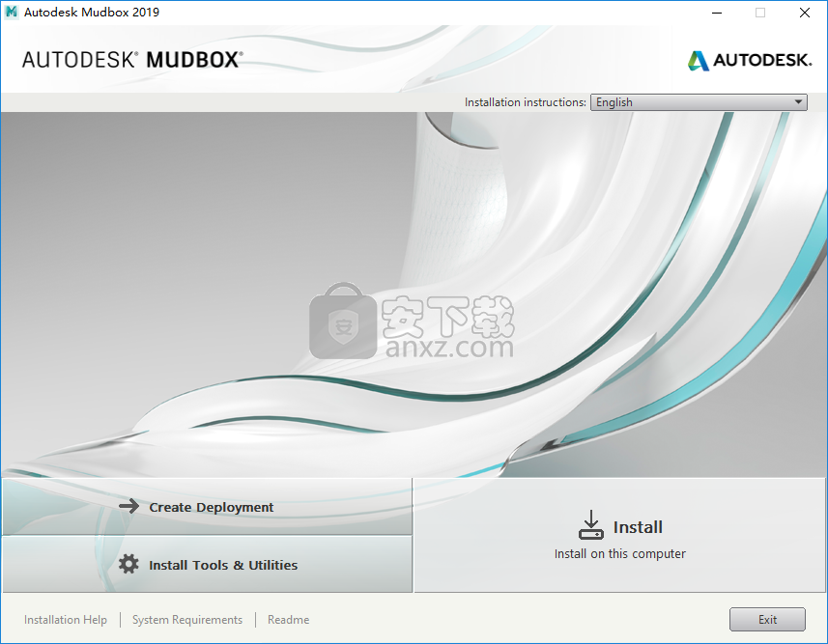This screenshot has height=644, width=828.
Task: Close the Autodesk Mudbox 2019 window
Action: click(804, 13)
